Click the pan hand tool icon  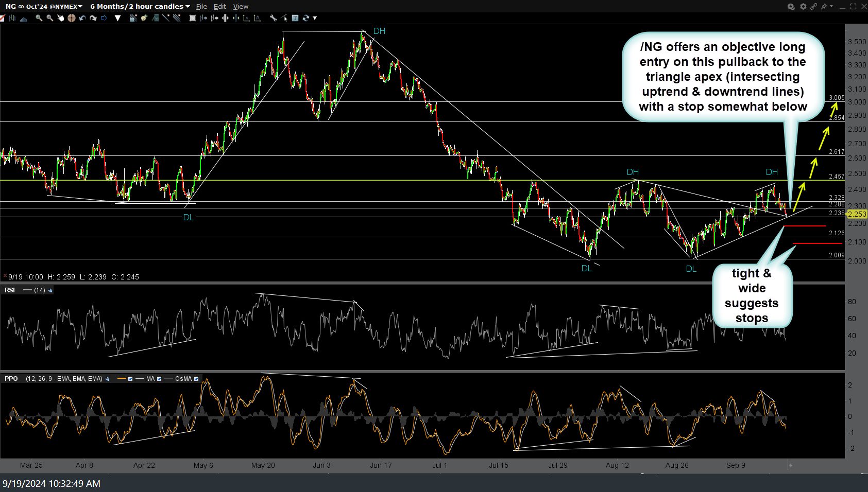[60, 18]
